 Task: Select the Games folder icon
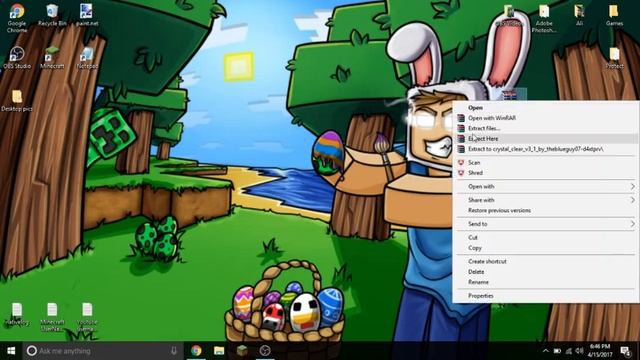tap(614, 16)
